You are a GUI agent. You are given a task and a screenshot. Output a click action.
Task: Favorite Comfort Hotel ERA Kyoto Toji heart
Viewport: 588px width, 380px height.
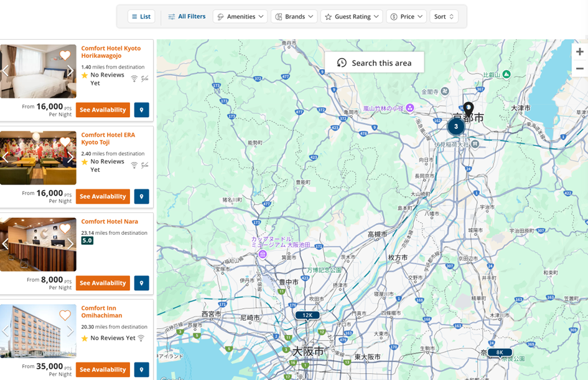pyautogui.click(x=65, y=141)
